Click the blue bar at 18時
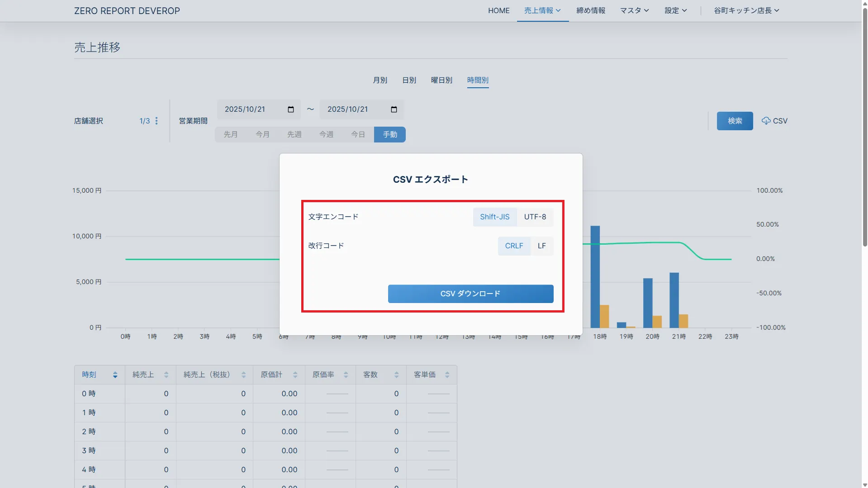The image size is (868, 488). point(595,276)
